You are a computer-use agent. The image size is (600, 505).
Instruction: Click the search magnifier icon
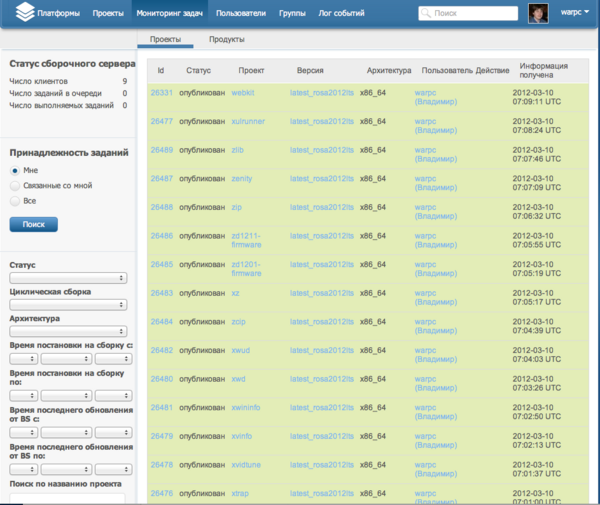coord(427,15)
